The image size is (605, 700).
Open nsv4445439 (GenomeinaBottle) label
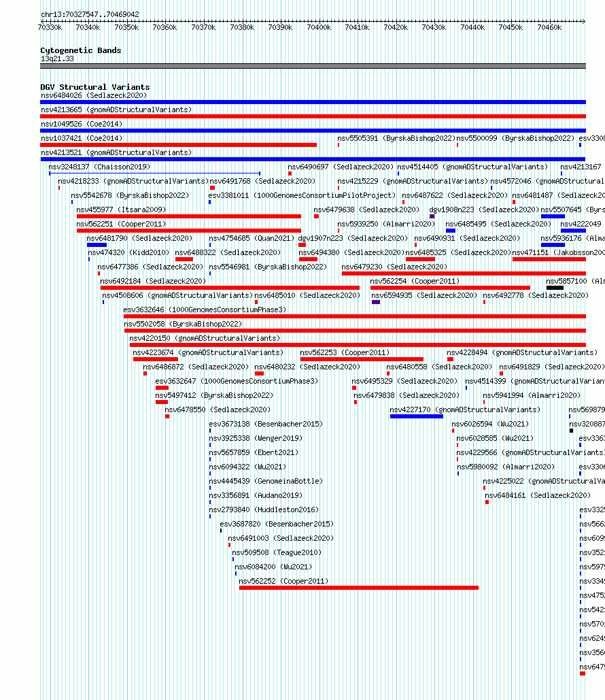266,481
